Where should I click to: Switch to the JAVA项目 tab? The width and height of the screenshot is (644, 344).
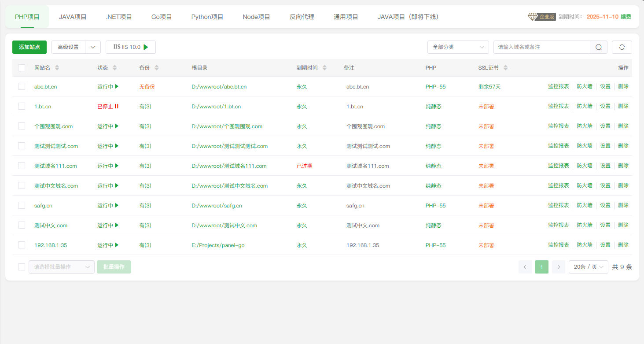tap(73, 17)
